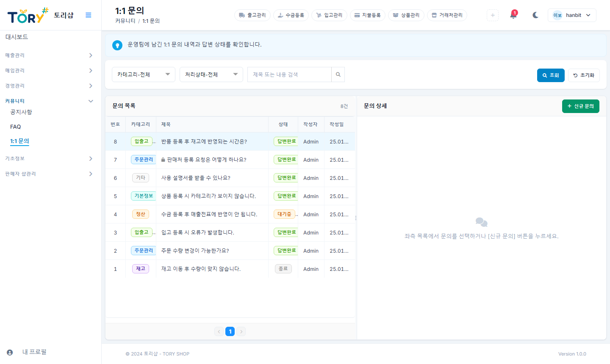Expand the 판매자 샵관리 sidebar menu

pyautogui.click(x=49, y=174)
